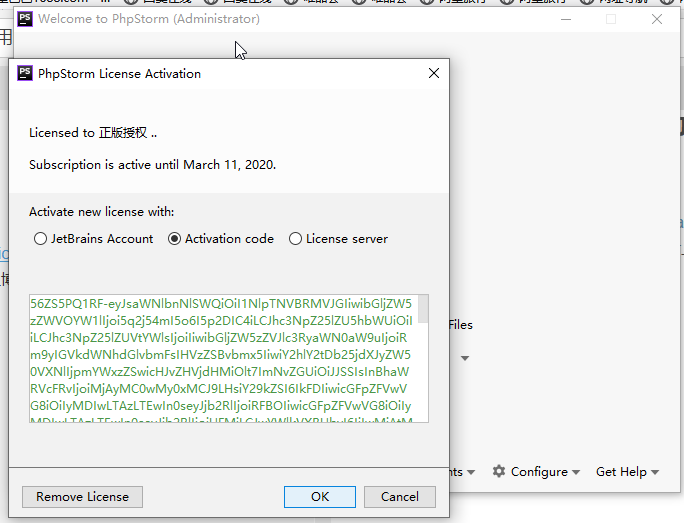Image resolution: width=684 pixels, height=523 pixels.
Task: Select the License server radio option
Action: tap(338, 239)
